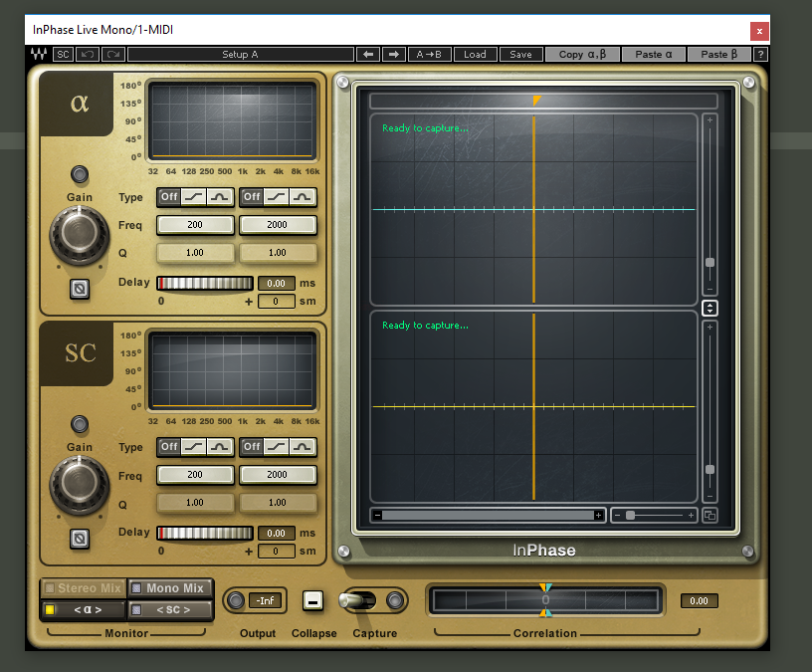Click α second filter Q value 1.00

(278, 253)
